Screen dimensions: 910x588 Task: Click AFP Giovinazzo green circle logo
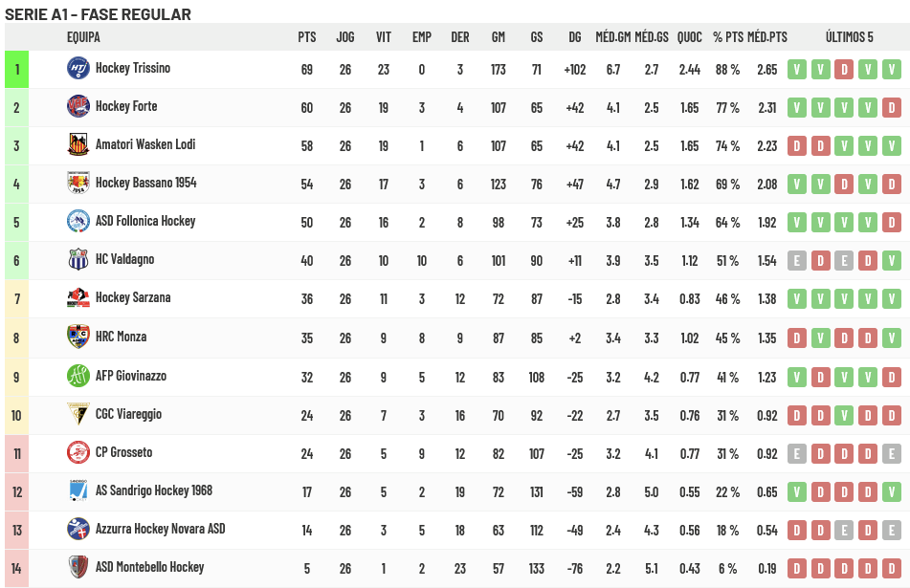click(78, 376)
